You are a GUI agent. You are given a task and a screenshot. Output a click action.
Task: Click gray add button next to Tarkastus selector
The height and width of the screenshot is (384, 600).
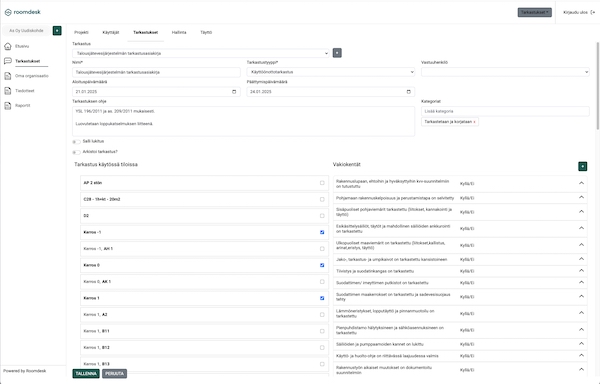pos(337,53)
